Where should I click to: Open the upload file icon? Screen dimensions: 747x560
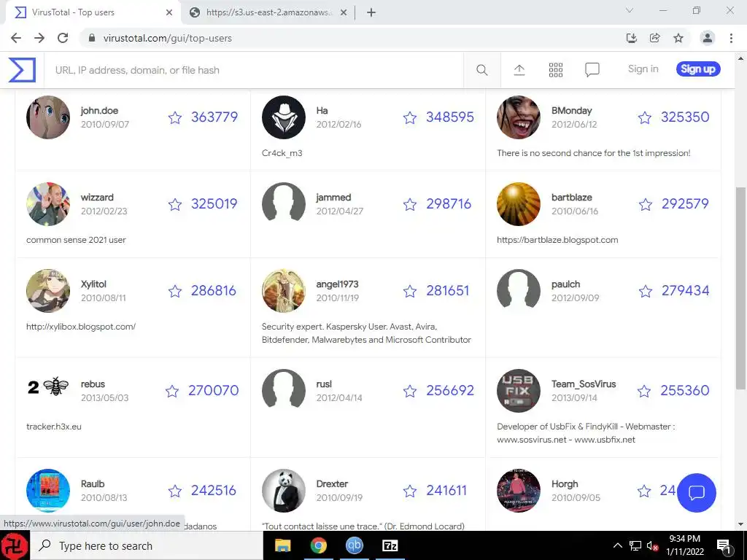[519, 70]
